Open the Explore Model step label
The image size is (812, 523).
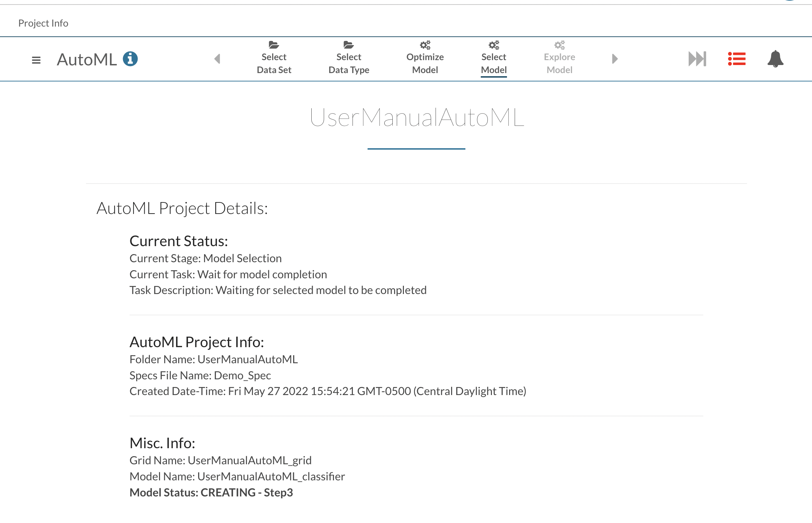click(559, 64)
